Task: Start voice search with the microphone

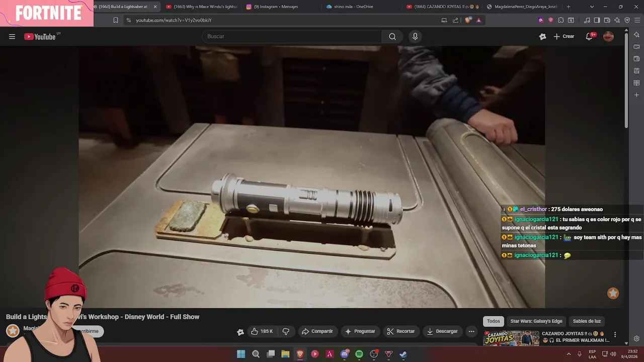Action: click(x=415, y=36)
